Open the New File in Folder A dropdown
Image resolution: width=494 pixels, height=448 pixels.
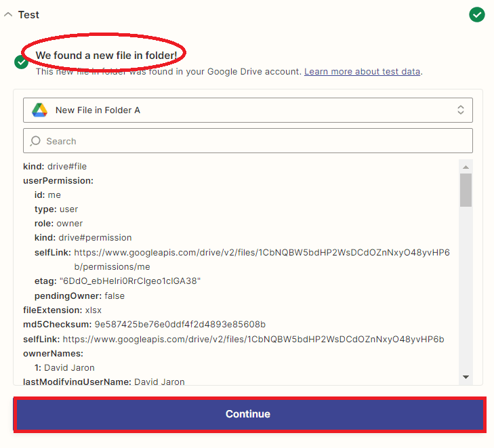[x=247, y=110]
